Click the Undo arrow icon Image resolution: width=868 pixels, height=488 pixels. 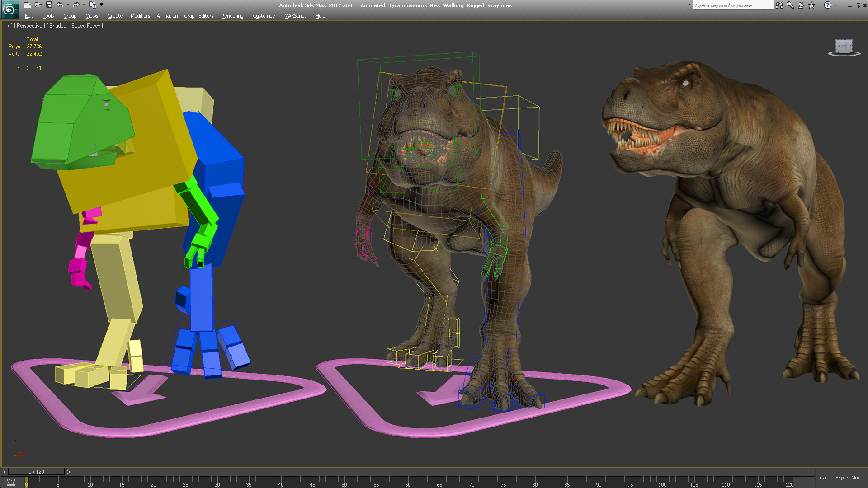pyautogui.click(x=60, y=5)
